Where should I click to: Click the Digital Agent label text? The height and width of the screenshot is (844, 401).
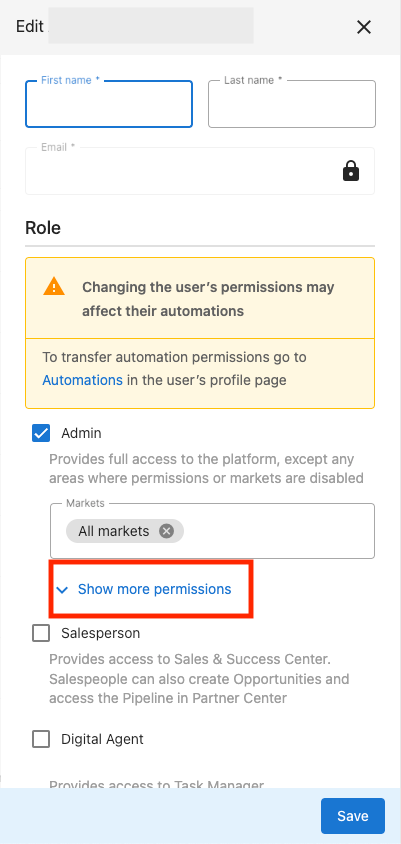click(x=102, y=740)
